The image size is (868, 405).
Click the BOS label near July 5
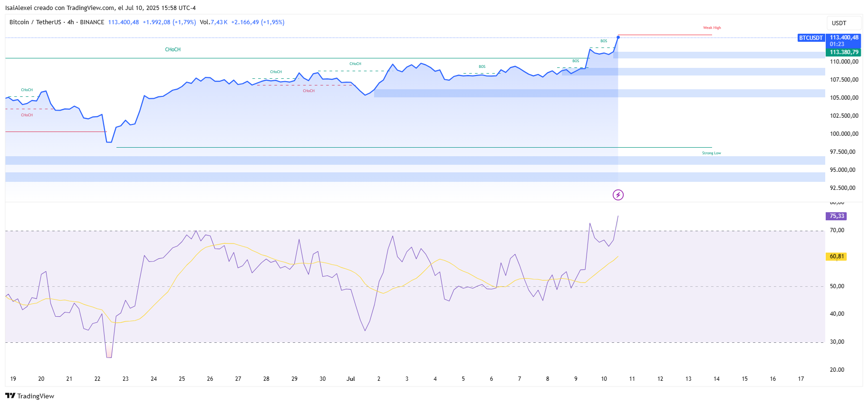point(482,66)
